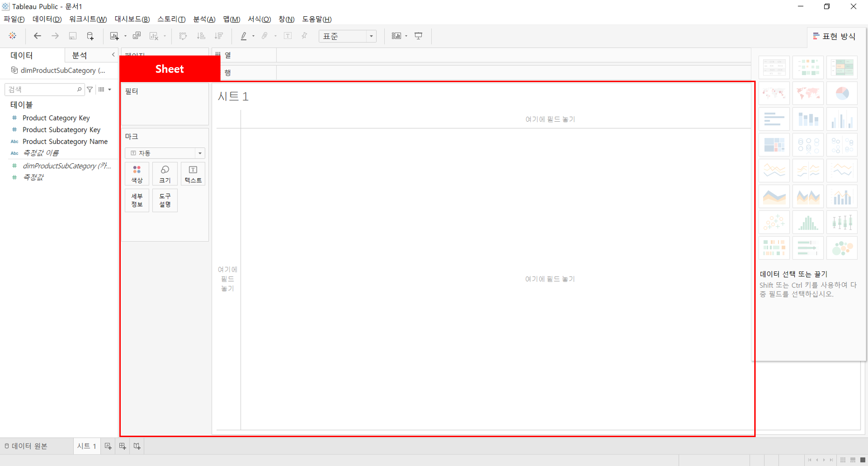Open the 분석(A) menu
Screen dimensions: 868x466
coord(204,19)
